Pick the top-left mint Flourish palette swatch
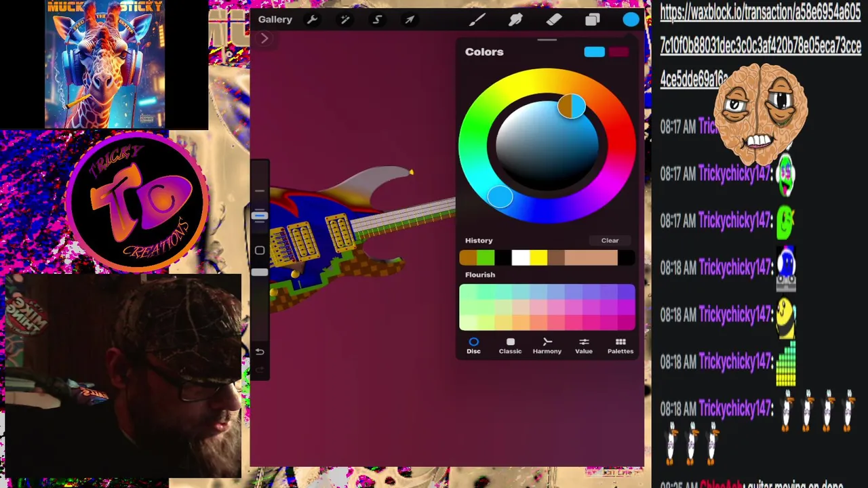Viewport: 868px width, 488px height. [x=469, y=292]
